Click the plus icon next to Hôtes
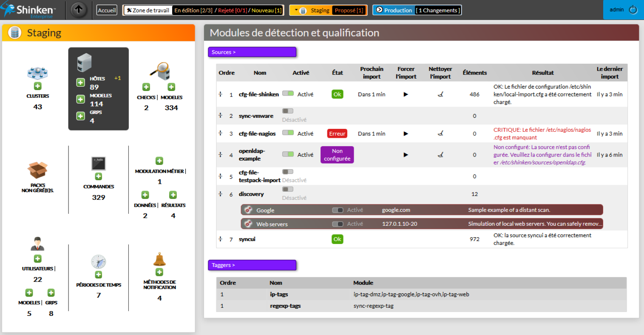Viewport: 644px width, 335px height. point(80,82)
